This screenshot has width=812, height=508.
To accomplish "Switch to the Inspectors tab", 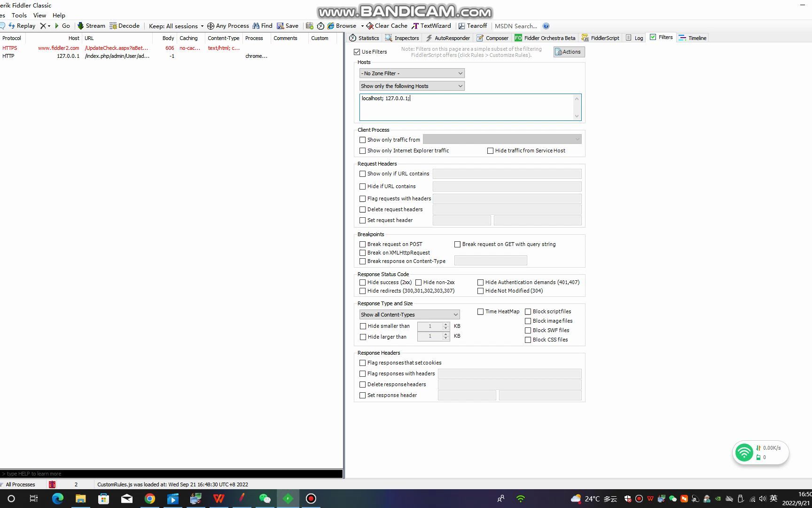I will coord(402,38).
